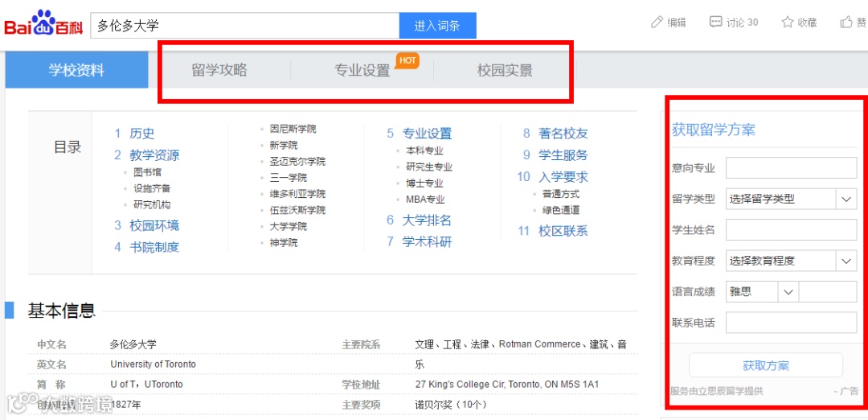This screenshot has height=420, width=868.
Task: Open the 维多利亚学院 entry
Action: [x=297, y=194]
